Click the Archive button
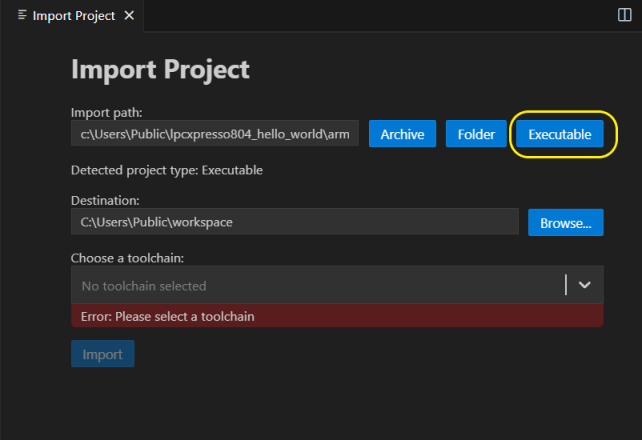Viewport: 642px width, 440px height. pos(402,134)
